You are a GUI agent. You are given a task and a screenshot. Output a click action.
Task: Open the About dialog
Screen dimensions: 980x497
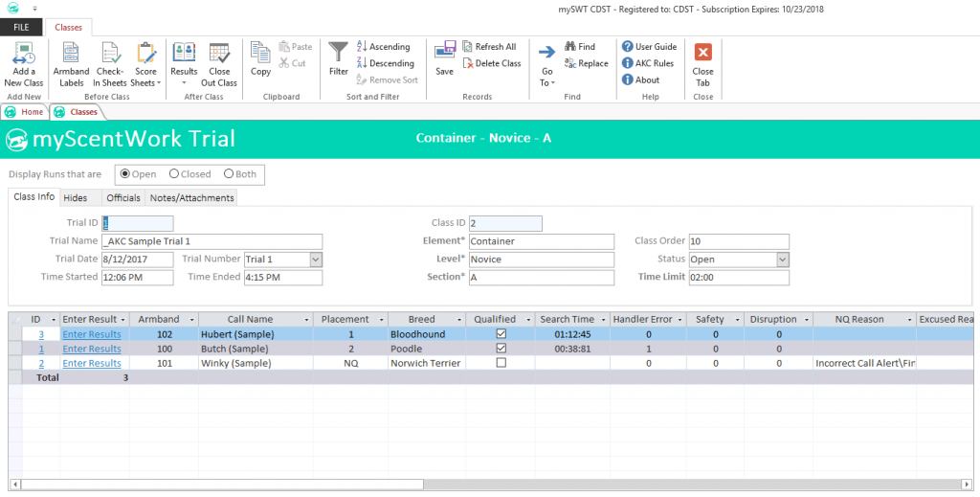pyautogui.click(x=640, y=80)
